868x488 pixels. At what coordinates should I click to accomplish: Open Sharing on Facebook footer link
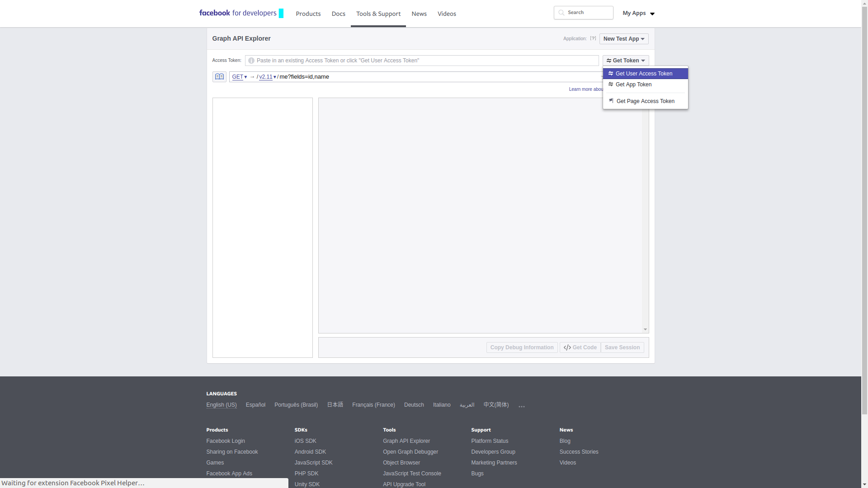point(232,452)
